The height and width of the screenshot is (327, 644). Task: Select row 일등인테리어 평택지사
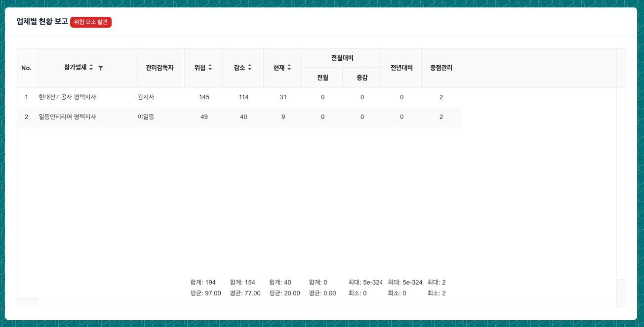point(67,117)
